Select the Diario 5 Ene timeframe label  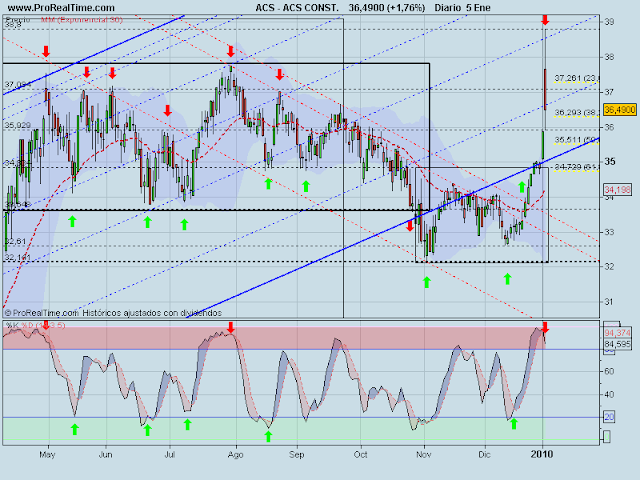coord(462,8)
